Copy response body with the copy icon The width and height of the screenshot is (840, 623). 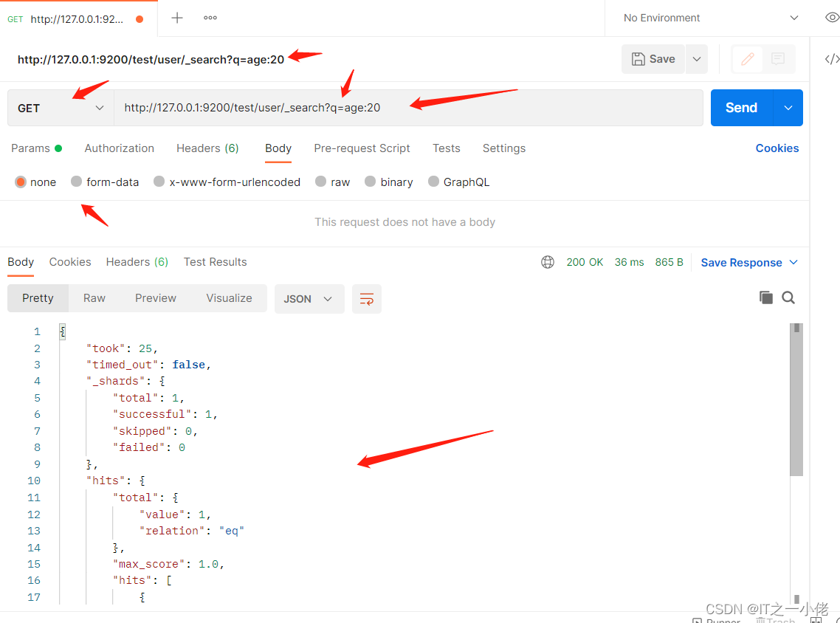766,297
